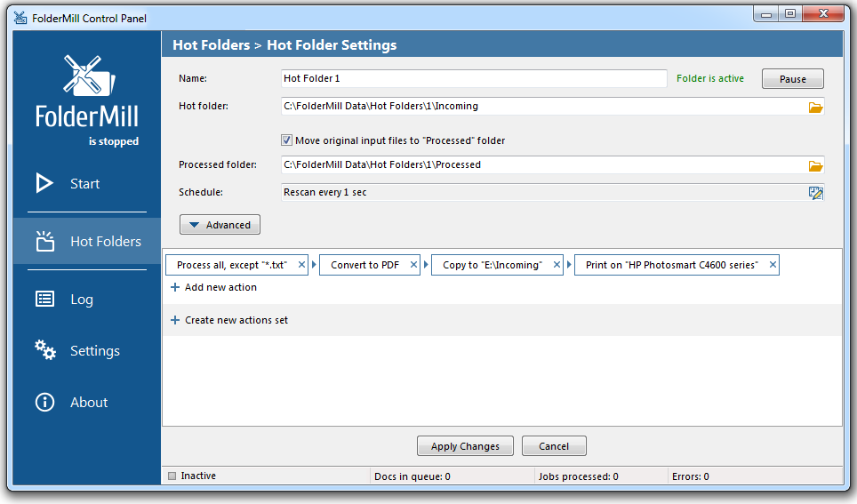Expand the Advanced options
The image size is (857, 504).
(x=220, y=225)
